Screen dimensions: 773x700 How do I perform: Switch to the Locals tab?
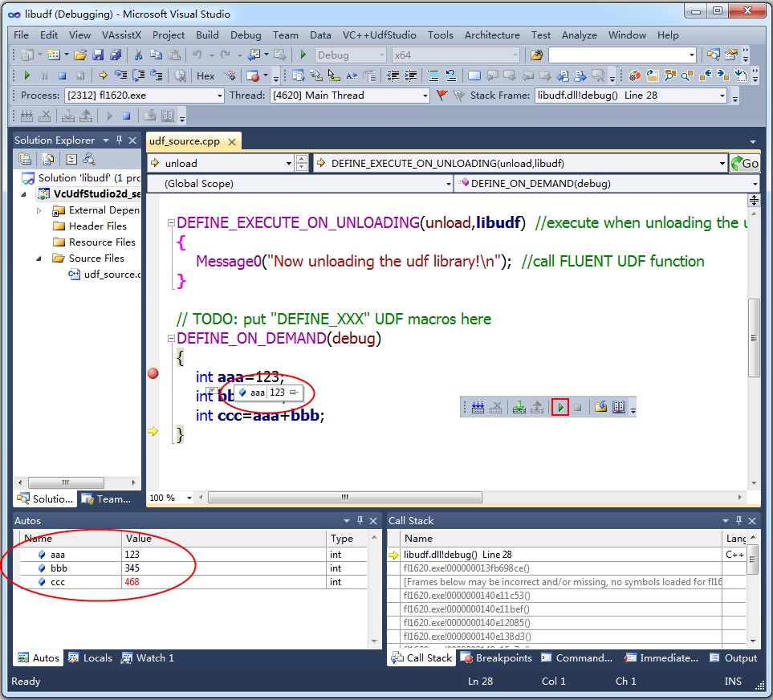(90, 658)
